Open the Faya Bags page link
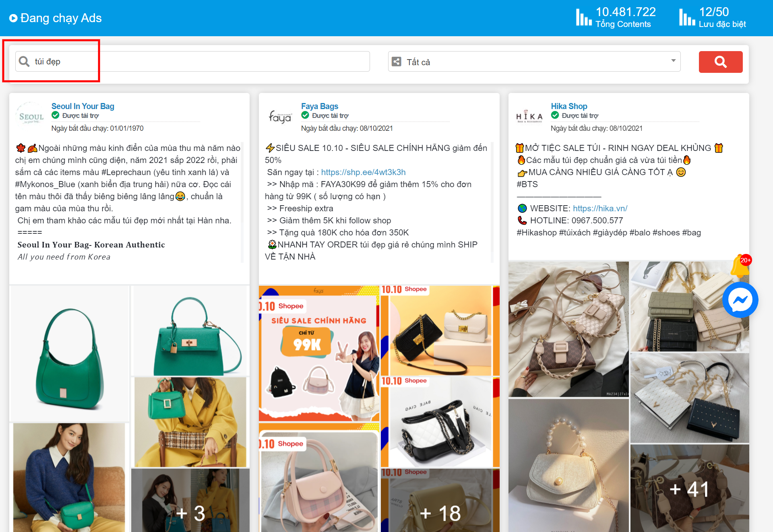The width and height of the screenshot is (773, 532). [320, 106]
